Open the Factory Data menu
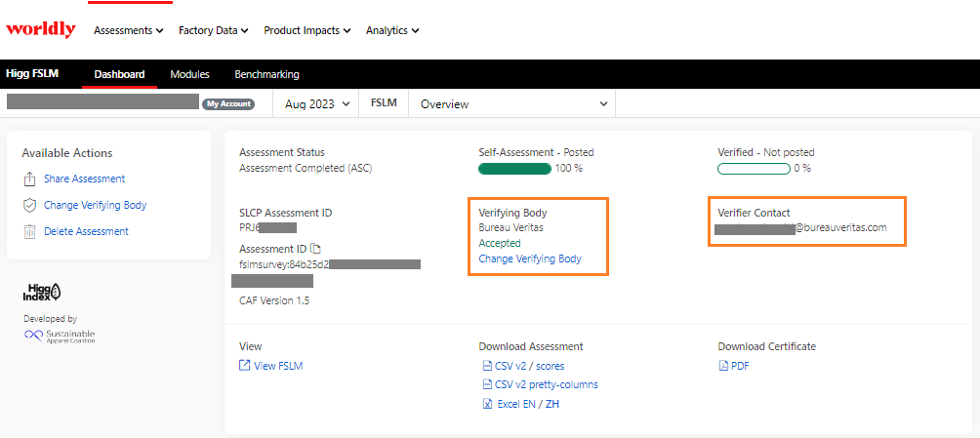This screenshot has height=438, width=980. point(213,30)
